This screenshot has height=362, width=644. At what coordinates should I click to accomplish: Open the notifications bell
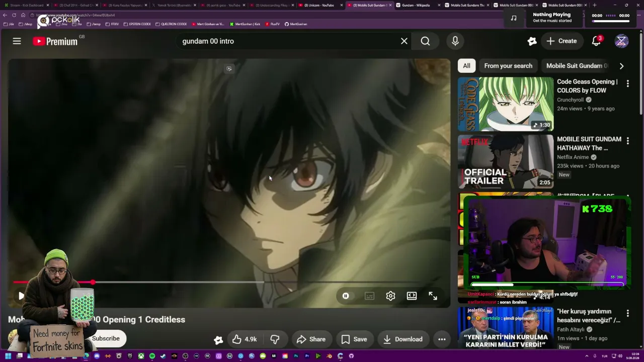coord(596,41)
